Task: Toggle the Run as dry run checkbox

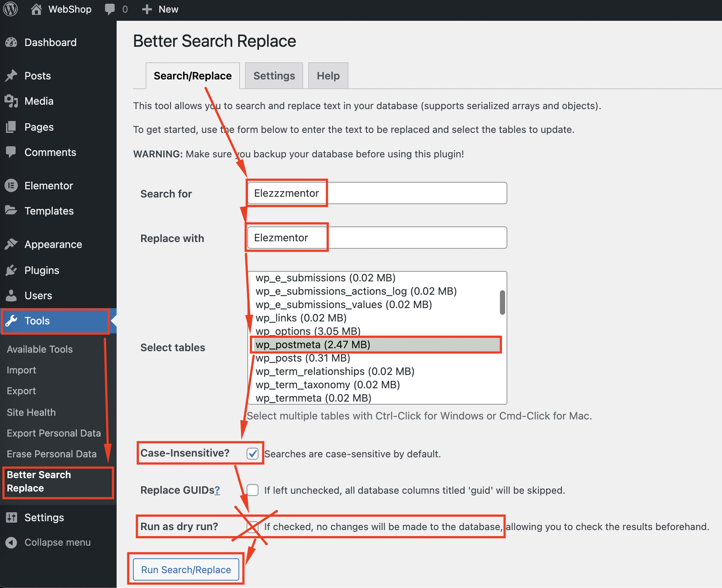Action: tap(253, 526)
